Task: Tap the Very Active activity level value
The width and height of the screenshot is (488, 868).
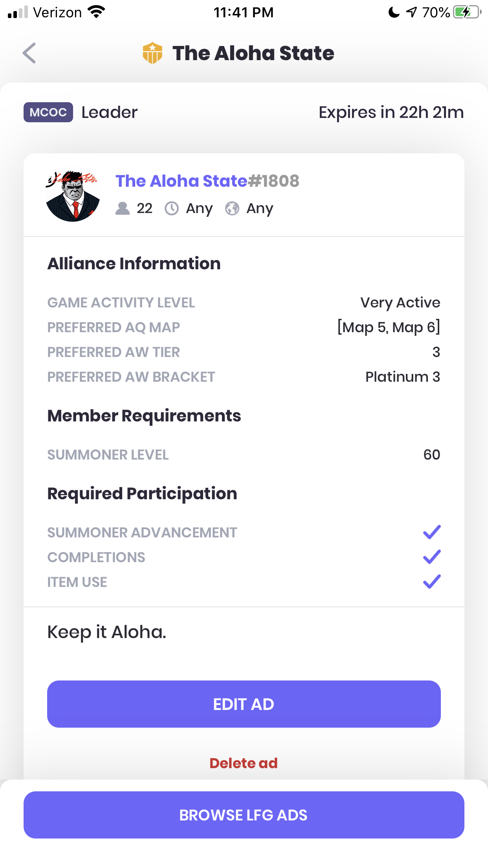Action: (x=400, y=303)
